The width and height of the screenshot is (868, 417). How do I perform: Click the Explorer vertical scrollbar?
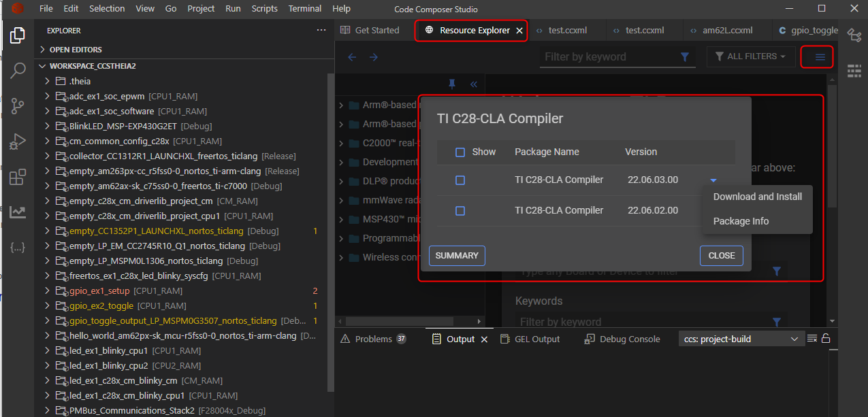pos(331,231)
